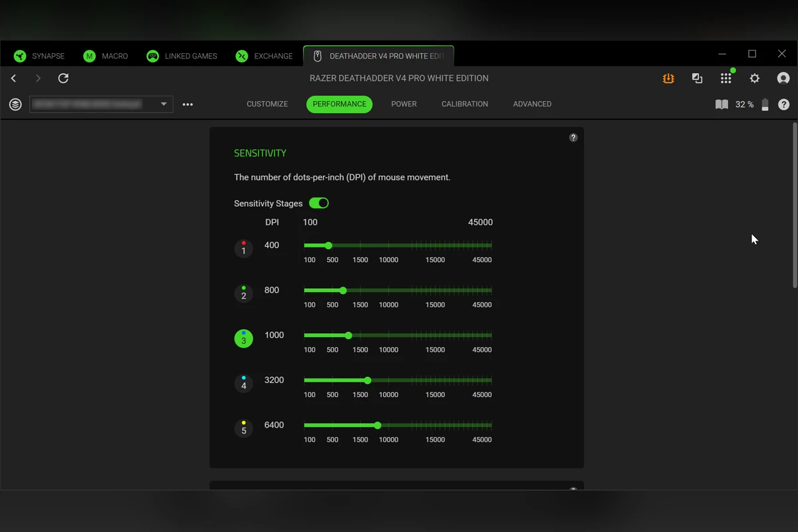This screenshot has height=532, width=798.
Task: Click the 1000 DPI value field
Action: (274, 335)
